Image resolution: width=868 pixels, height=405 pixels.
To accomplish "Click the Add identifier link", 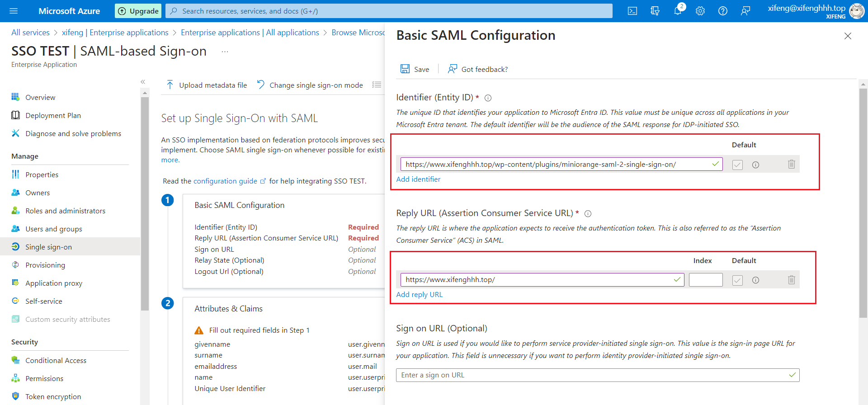I will pyautogui.click(x=418, y=179).
